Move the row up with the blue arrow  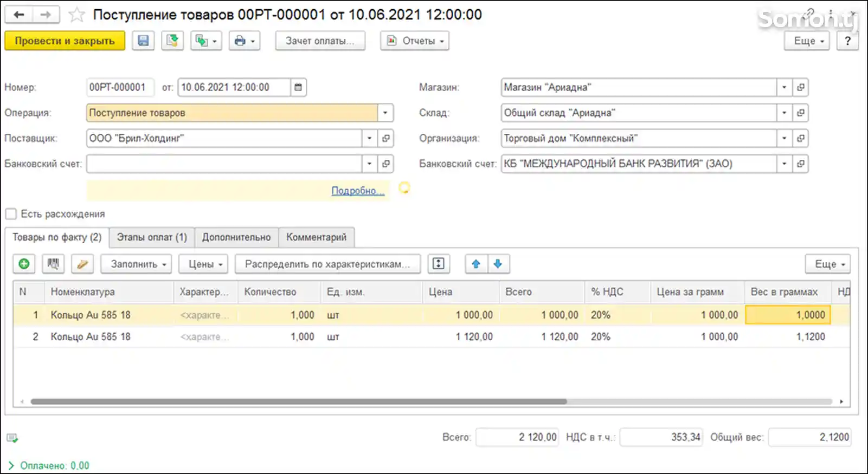[x=476, y=264]
